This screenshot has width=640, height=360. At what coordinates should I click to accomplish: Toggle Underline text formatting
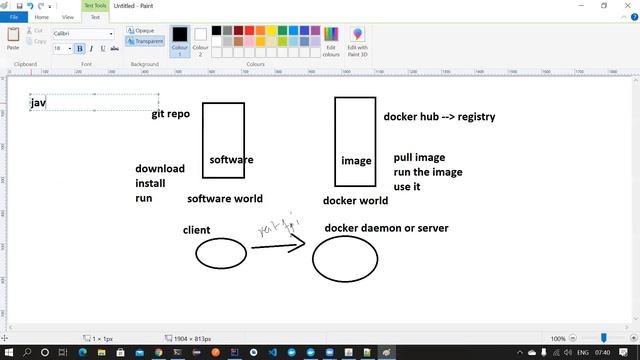[103, 49]
